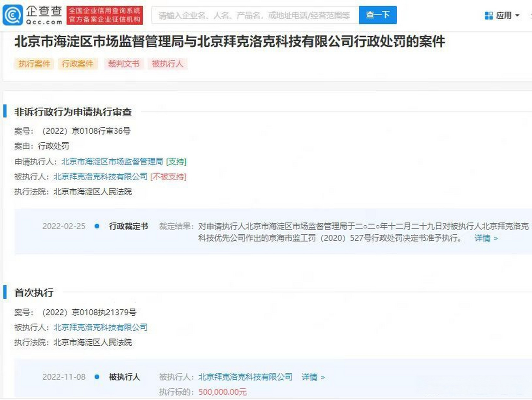Click the 2022-02-25 date text
Screen dimensions: 532x400
tap(64, 226)
